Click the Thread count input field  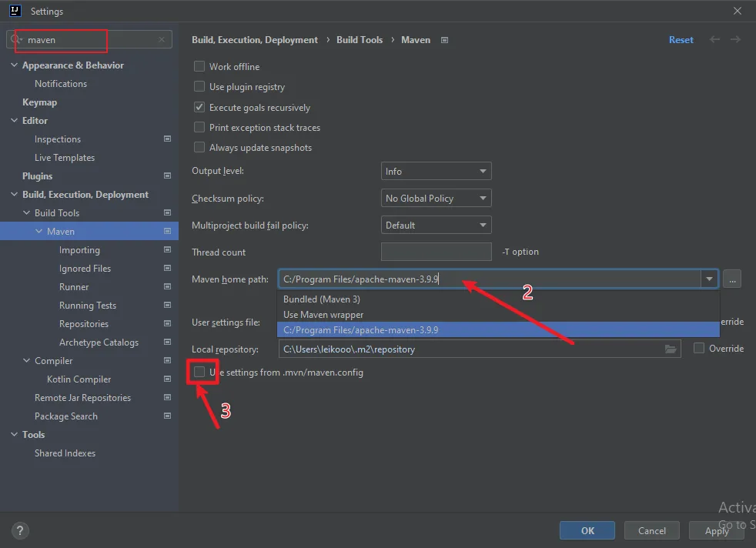pyautogui.click(x=436, y=252)
